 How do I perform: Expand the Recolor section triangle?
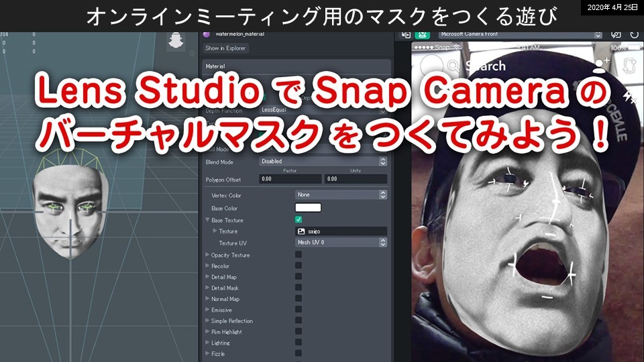(x=207, y=266)
